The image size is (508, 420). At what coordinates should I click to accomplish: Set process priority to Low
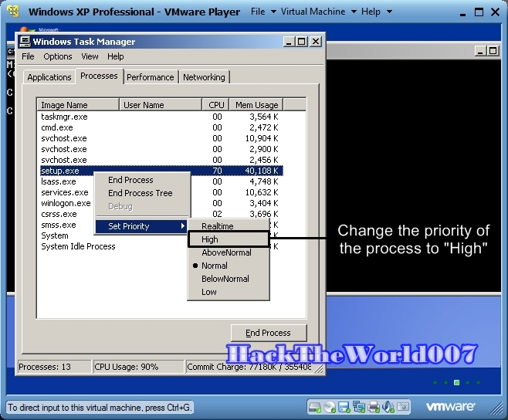[x=229, y=292]
